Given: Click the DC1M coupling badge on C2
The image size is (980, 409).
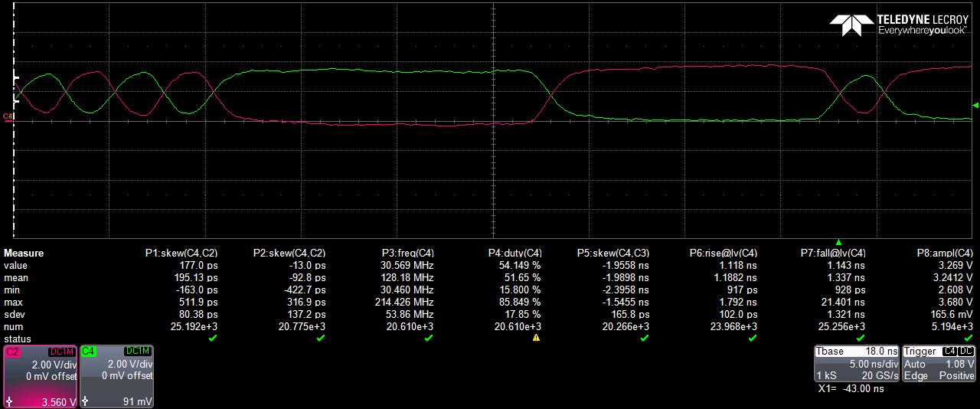Looking at the screenshot, I should [x=64, y=351].
